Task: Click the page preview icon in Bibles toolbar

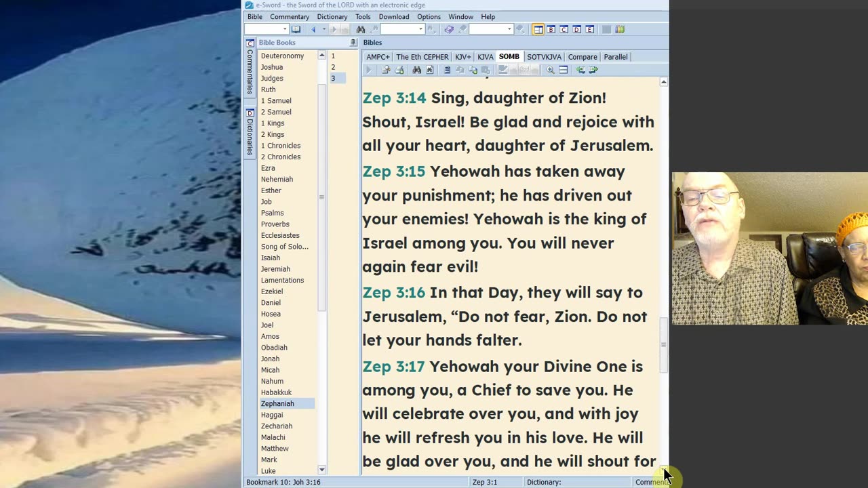Action: point(387,70)
